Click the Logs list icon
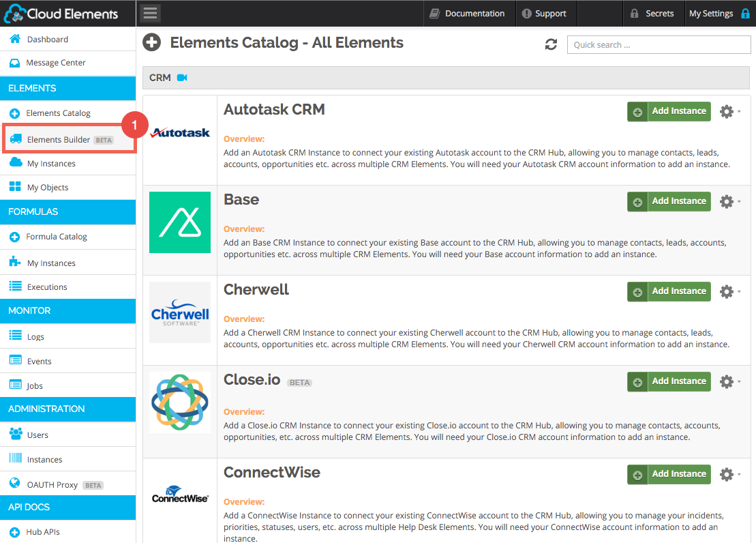This screenshot has height=543, width=756. click(16, 335)
